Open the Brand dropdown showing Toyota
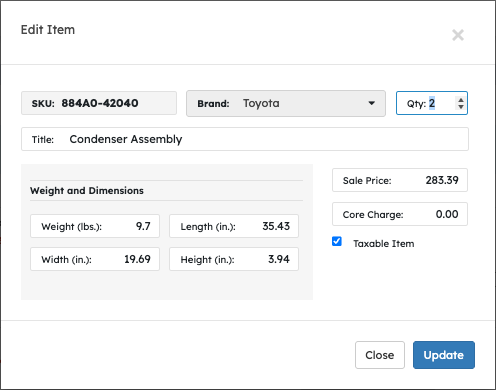This screenshot has height=390, width=496. [286, 103]
